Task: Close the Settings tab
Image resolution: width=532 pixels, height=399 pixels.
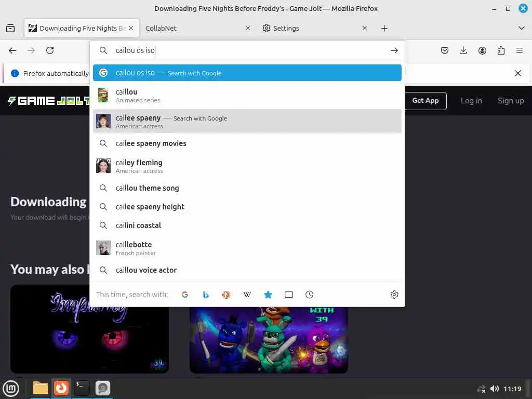Action: click(x=365, y=28)
